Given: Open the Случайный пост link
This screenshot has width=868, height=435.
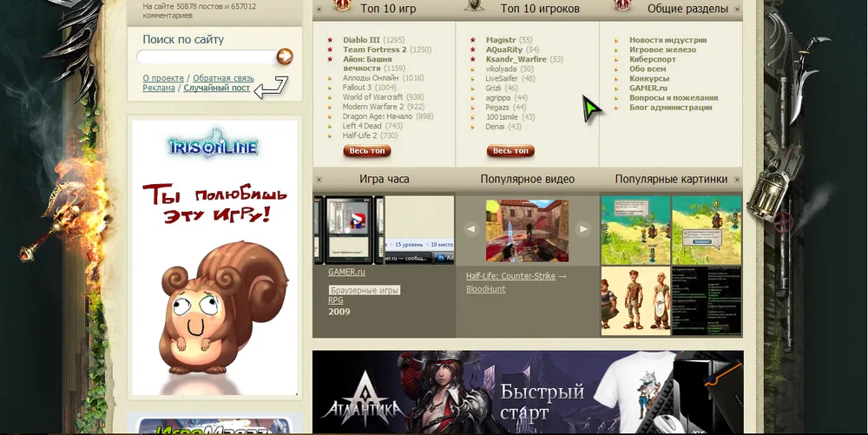Looking at the screenshot, I should click(216, 88).
